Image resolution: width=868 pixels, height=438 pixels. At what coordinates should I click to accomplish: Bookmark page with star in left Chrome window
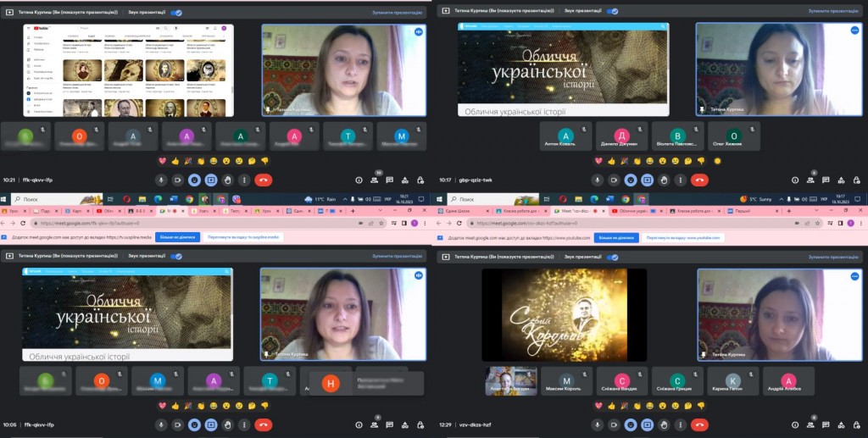tap(381, 223)
